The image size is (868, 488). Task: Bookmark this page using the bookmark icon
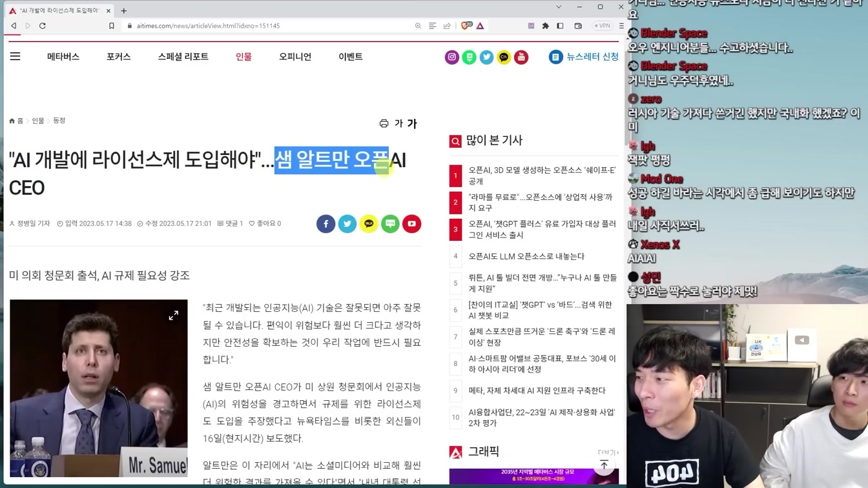tap(112, 26)
